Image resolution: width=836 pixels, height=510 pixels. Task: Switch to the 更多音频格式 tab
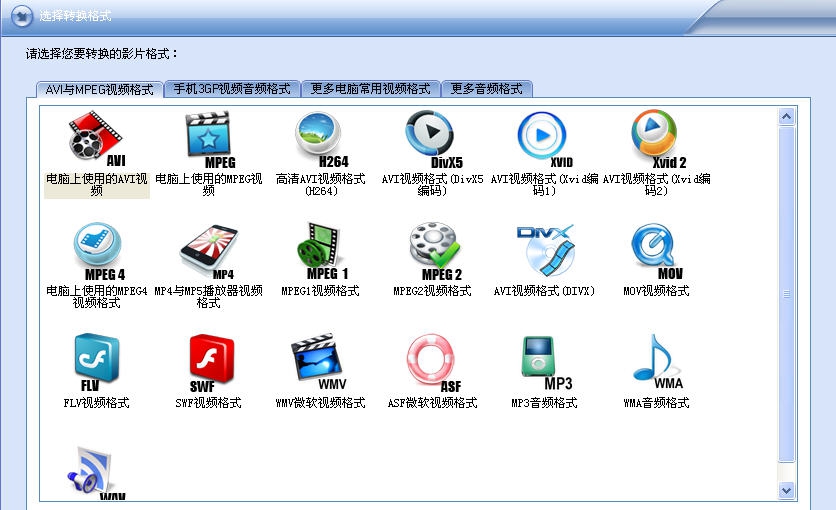tap(487, 88)
